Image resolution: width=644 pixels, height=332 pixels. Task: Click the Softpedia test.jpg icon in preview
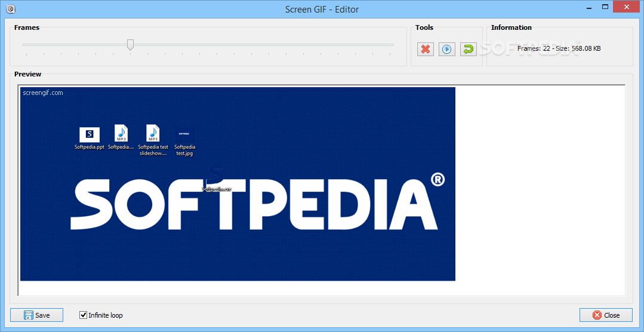tap(184, 143)
